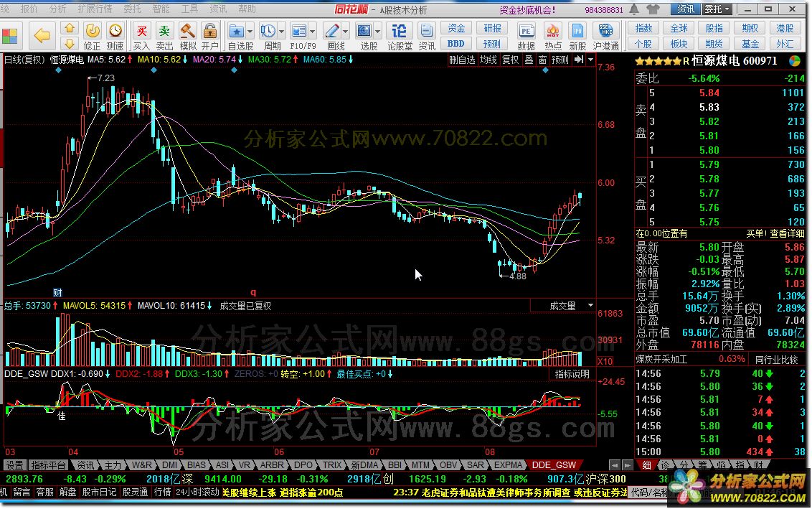Image resolution: width=812 pixels, height=509 pixels.
Task: Click the 热点 hot flame icon
Action: click(553, 36)
